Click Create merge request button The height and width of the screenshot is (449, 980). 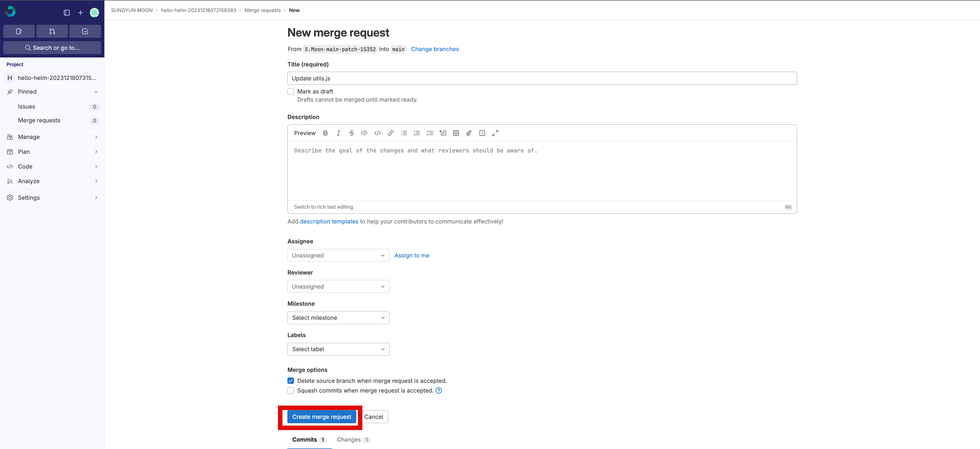coord(322,417)
